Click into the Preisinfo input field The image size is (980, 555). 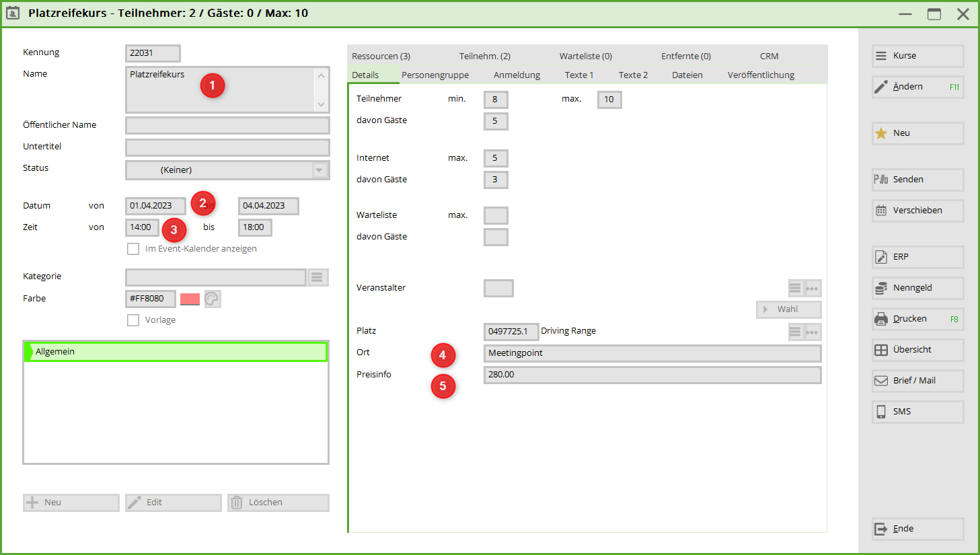tap(652, 375)
